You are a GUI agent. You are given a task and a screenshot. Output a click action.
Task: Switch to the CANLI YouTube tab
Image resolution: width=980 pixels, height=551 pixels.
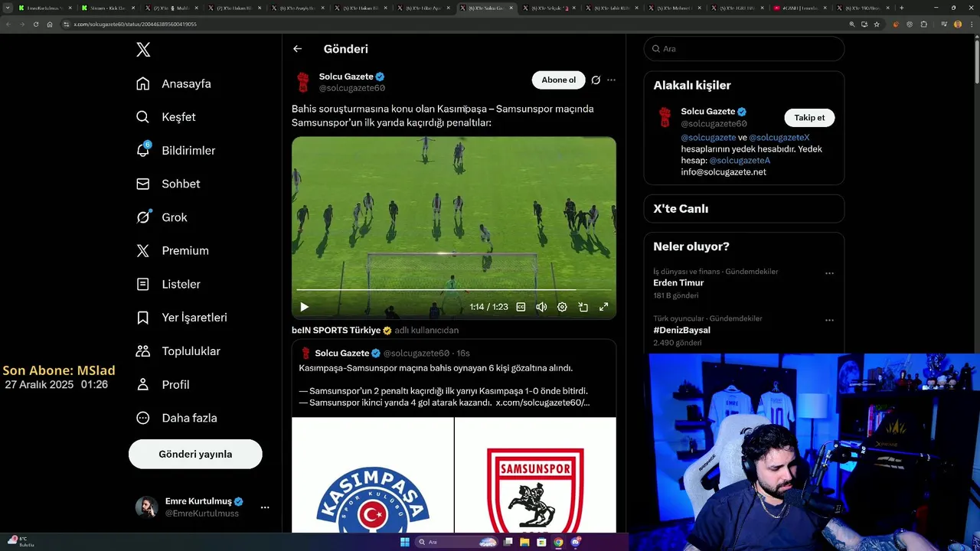click(800, 8)
